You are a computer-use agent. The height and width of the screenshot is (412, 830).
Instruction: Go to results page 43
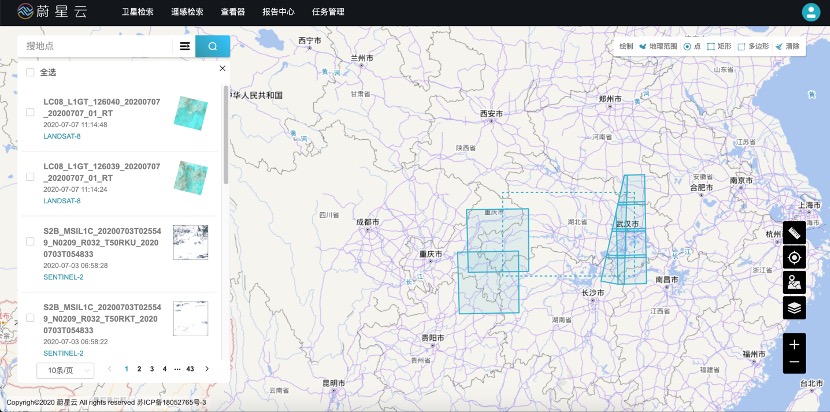pos(190,369)
